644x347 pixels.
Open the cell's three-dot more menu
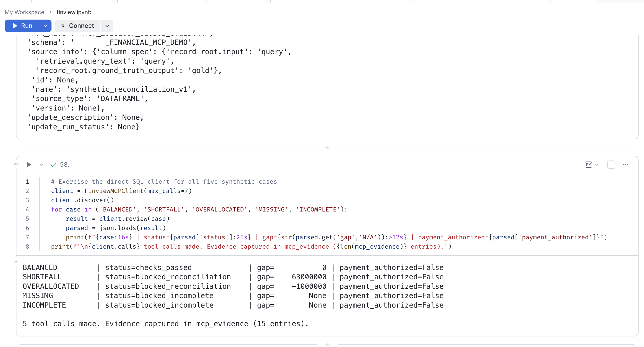click(626, 165)
